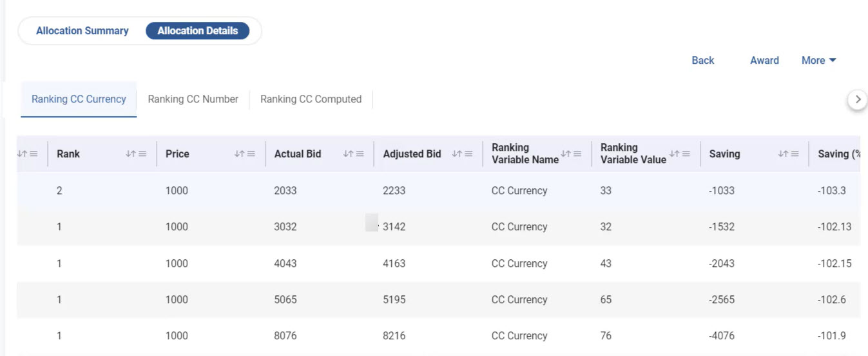The height and width of the screenshot is (356, 868).
Task: Sort by Adjusted Bid
Action: (x=457, y=154)
